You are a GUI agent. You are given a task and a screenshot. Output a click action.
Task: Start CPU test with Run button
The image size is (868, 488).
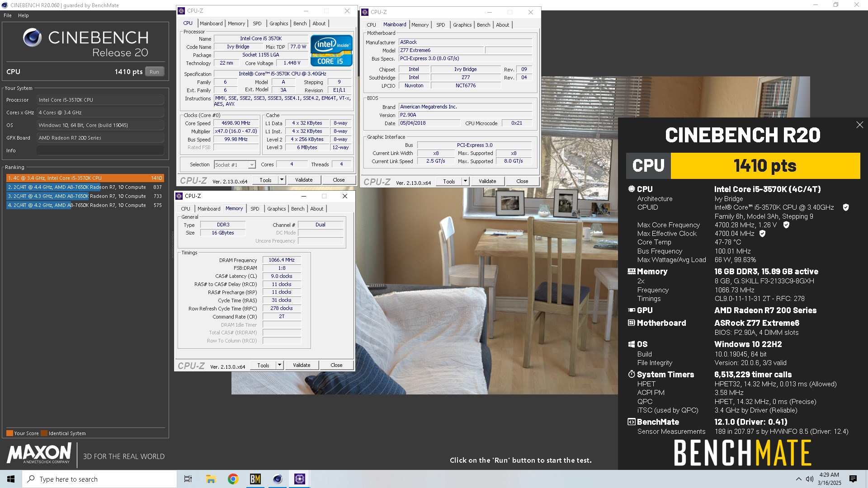[x=154, y=72]
